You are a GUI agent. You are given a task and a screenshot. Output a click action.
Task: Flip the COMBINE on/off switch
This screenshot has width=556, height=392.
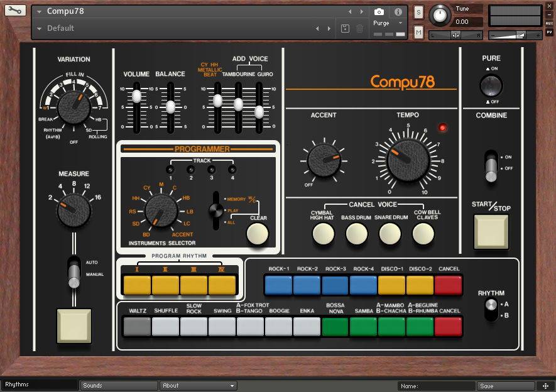coord(491,163)
